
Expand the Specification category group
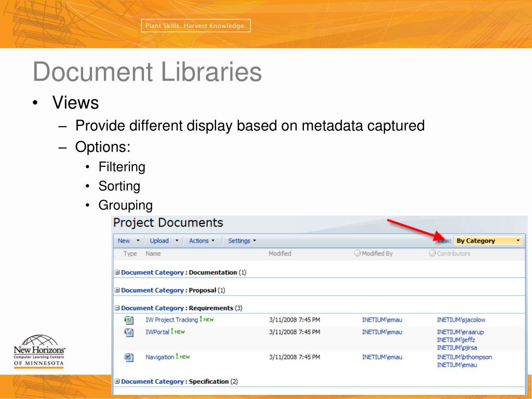(x=117, y=381)
